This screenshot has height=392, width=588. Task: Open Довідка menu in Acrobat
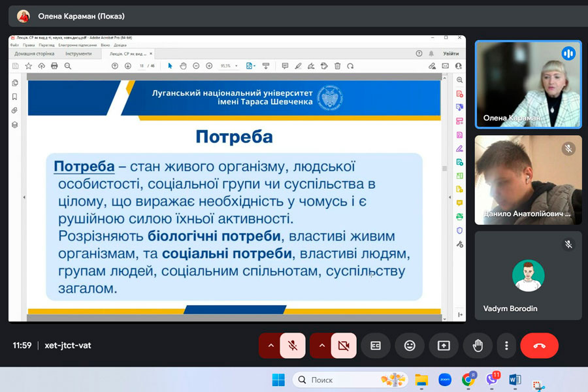point(120,45)
